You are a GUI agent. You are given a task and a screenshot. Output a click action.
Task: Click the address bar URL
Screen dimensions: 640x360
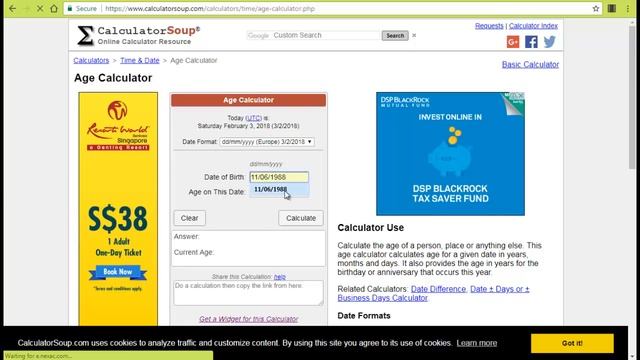(x=210, y=9)
